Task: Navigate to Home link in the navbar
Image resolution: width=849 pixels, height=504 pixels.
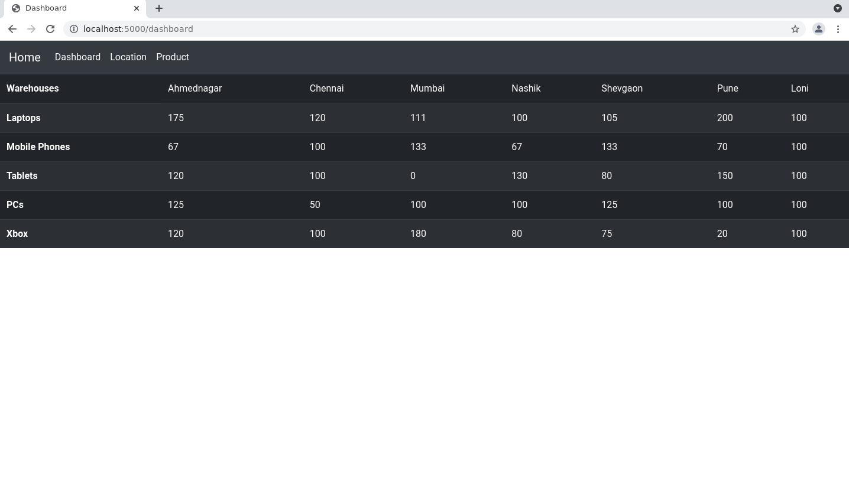Action: [24, 57]
